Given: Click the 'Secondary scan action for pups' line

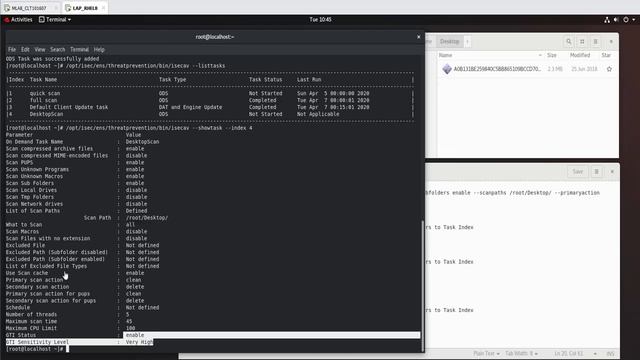Looking at the screenshot, I should point(75,301).
